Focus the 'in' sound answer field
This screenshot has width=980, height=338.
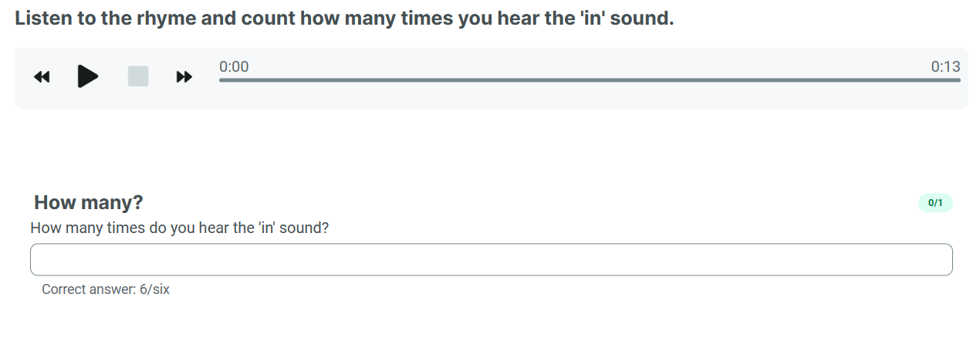click(x=491, y=259)
